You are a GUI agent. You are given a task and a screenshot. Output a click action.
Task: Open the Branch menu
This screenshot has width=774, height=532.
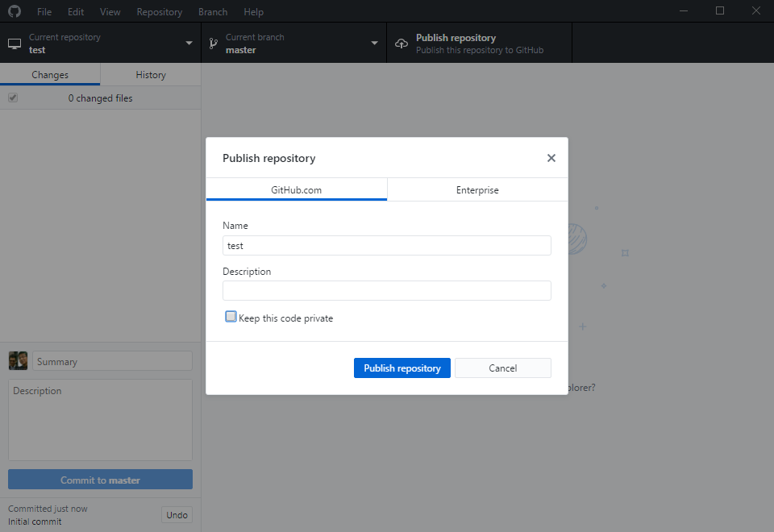(213, 12)
